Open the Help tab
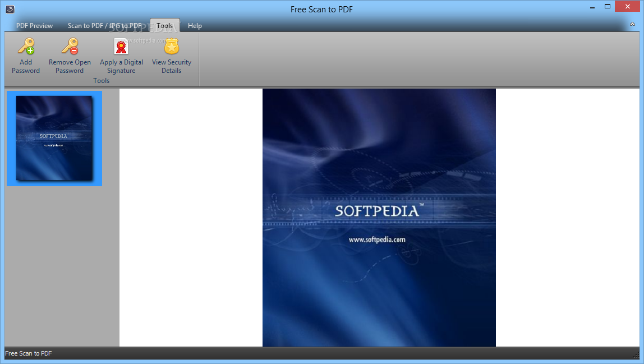The width and height of the screenshot is (644, 364). [195, 25]
